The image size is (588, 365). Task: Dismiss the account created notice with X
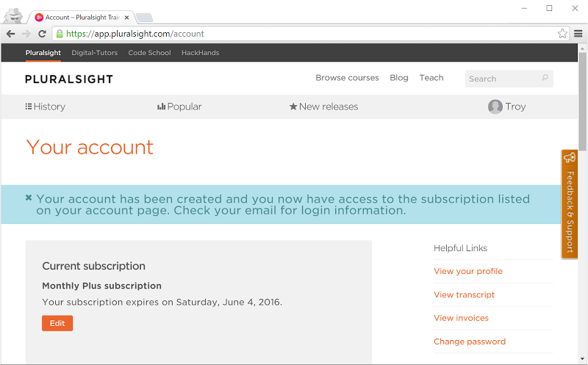pyautogui.click(x=29, y=198)
